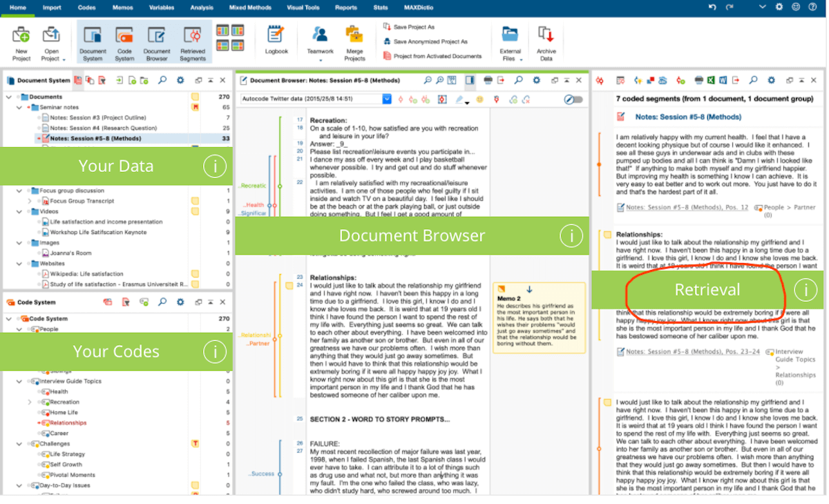
Task: Expand the Focus Group Transcript document
Action: (x=29, y=201)
